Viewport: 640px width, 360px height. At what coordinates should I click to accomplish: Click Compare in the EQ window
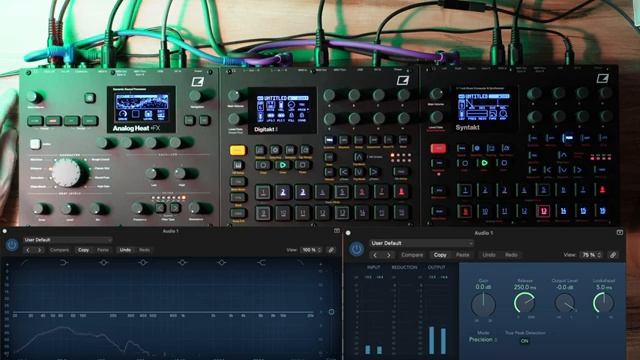[59, 250]
